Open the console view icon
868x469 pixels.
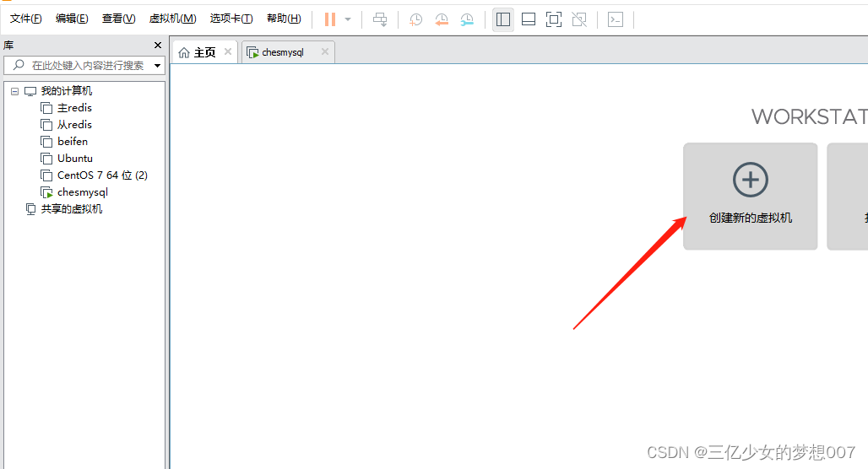[x=616, y=19]
